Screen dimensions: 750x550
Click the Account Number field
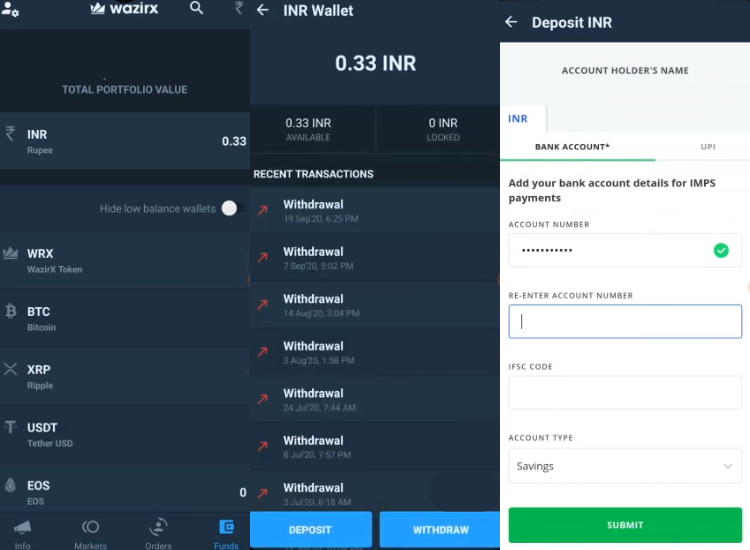pyautogui.click(x=625, y=250)
